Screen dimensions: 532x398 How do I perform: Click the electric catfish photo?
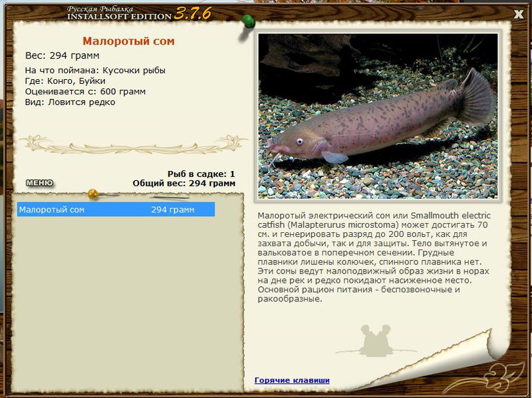click(378, 116)
